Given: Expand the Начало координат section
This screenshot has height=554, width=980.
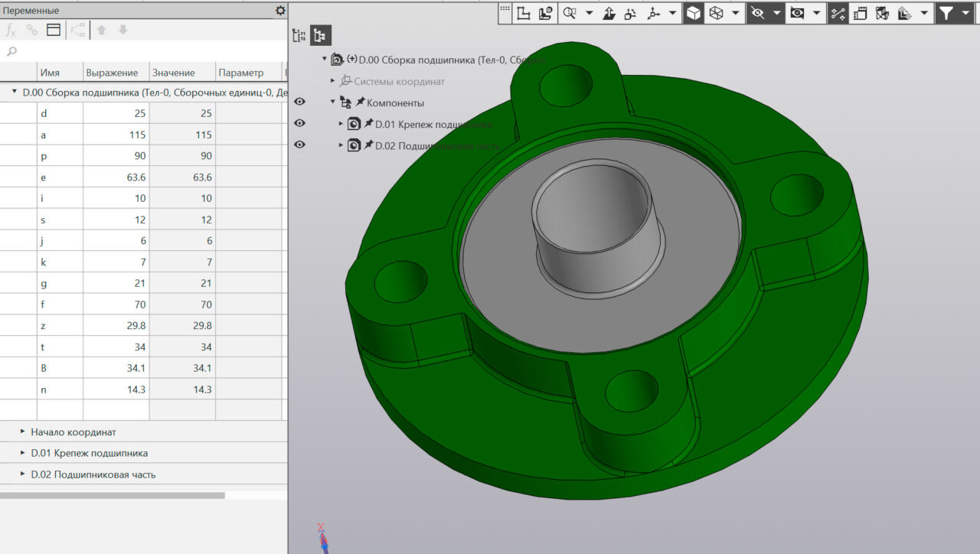Looking at the screenshot, I should pyautogui.click(x=23, y=432).
